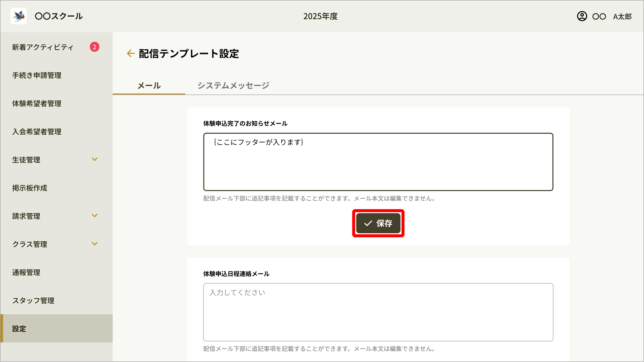Screen dimensions: 644x362
Task: Open the notification badge showing 2
Action: (x=95, y=47)
